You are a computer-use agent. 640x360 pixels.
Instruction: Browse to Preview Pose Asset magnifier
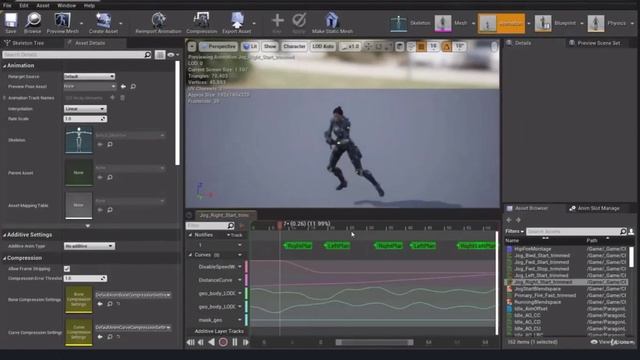(x=133, y=87)
